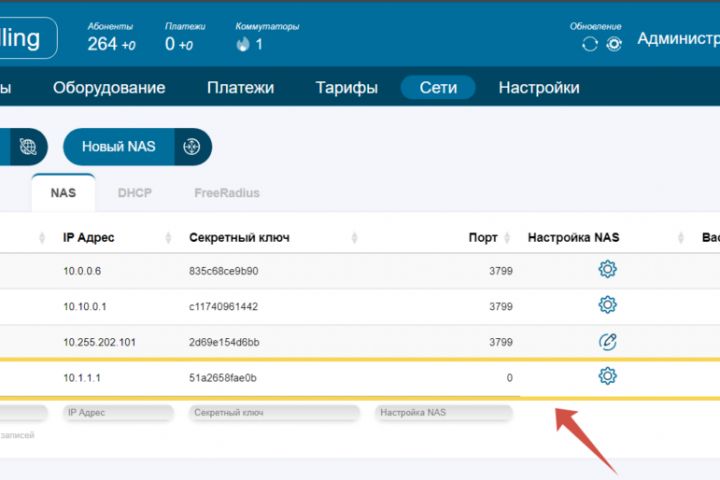Screen dimensions: 720x480
Task: Open NAS settings gear for 10.1.1.1
Action: pyautogui.click(x=607, y=376)
